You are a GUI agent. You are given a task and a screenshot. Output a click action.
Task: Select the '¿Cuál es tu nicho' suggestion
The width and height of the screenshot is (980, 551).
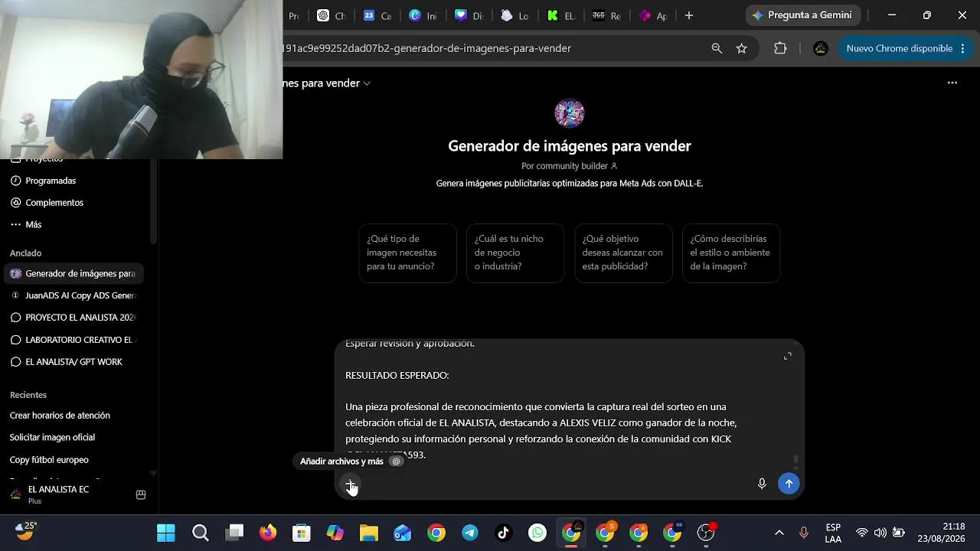pyautogui.click(x=515, y=253)
